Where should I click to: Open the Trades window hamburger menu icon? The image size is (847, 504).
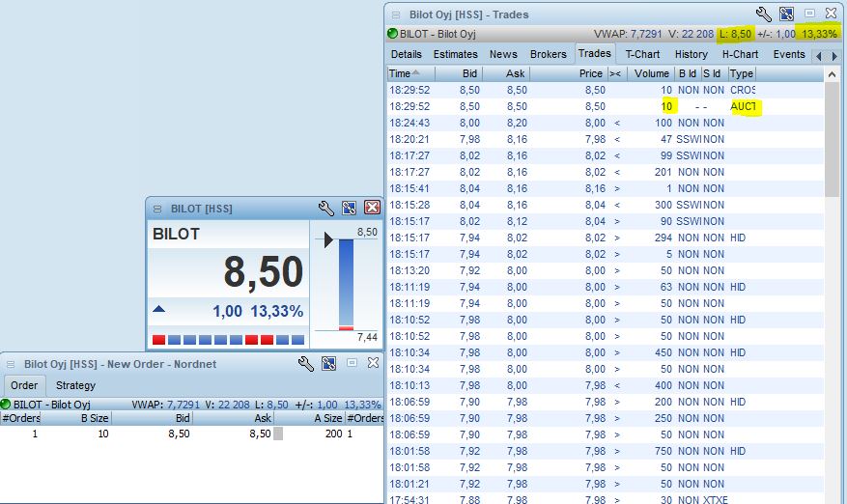(396, 15)
